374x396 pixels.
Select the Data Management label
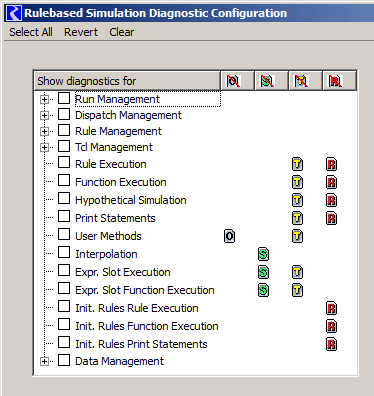click(119, 361)
